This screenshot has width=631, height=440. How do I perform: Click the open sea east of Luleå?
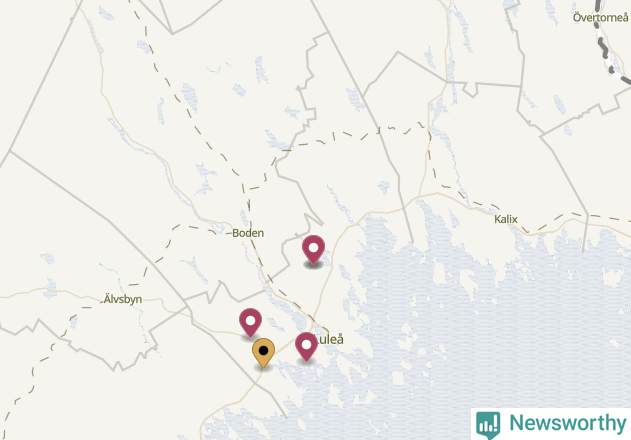point(483,342)
